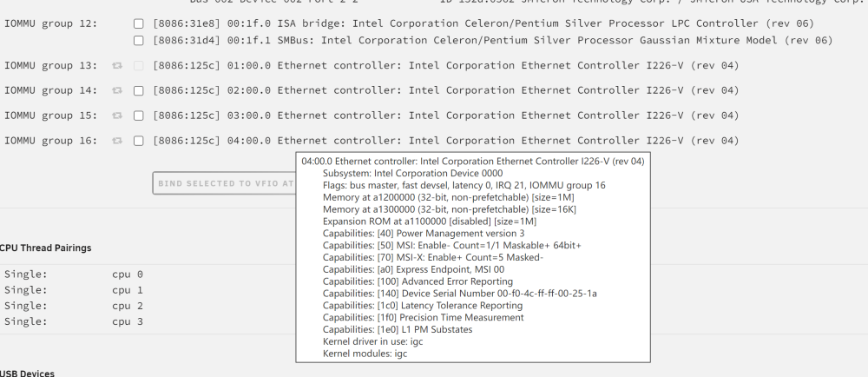Click Expansion ROM at a1100000 line

point(430,222)
